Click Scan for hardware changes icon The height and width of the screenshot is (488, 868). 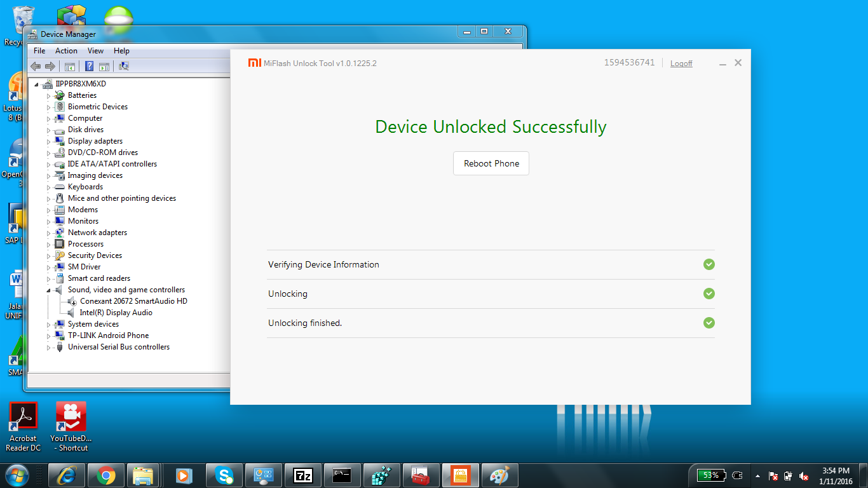pos(125,65)
